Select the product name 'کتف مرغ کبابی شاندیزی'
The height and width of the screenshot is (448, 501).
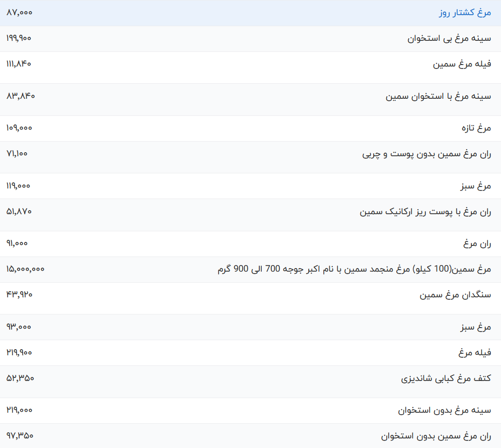(x=446, y=378)
